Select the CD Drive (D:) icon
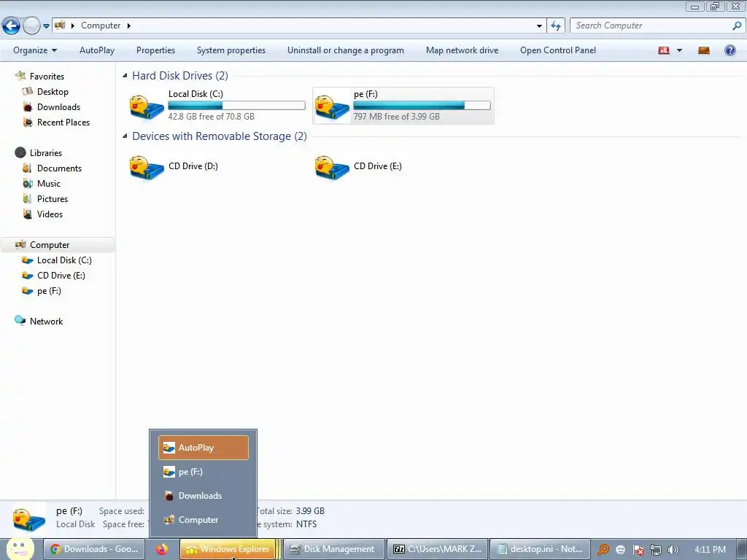Image resolution: width=747 pixels, height=560 pixels. [146, 168]
